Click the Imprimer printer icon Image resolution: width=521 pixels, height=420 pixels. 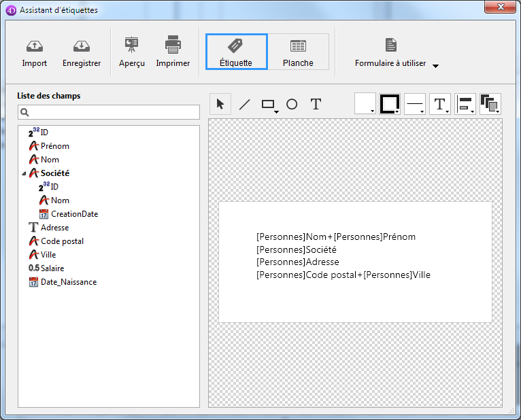[173, 45]
